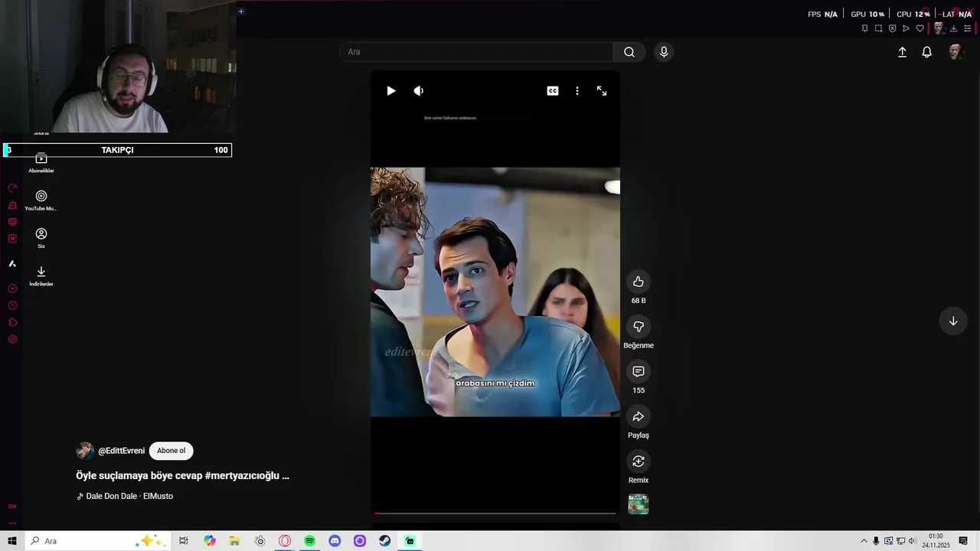Toggle closed captions with the CC button

(553, 91)
